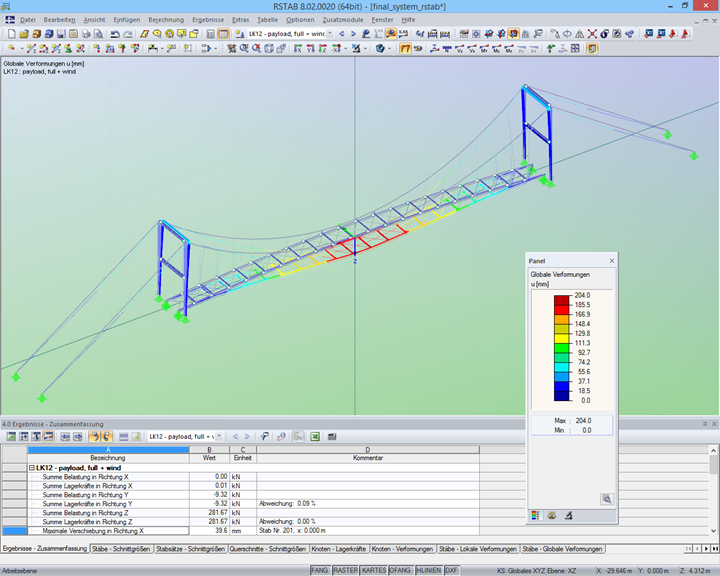Toggle the table view icon highlighted in toolbar
The height and width of the screenshot is (576, 720).
pos(223,34)
